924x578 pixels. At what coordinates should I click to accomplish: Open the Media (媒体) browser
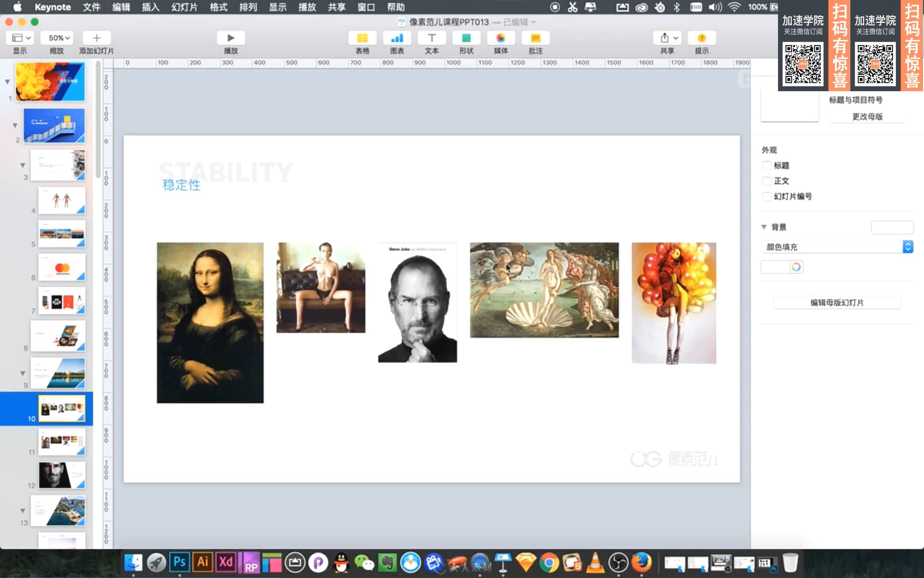501,38
